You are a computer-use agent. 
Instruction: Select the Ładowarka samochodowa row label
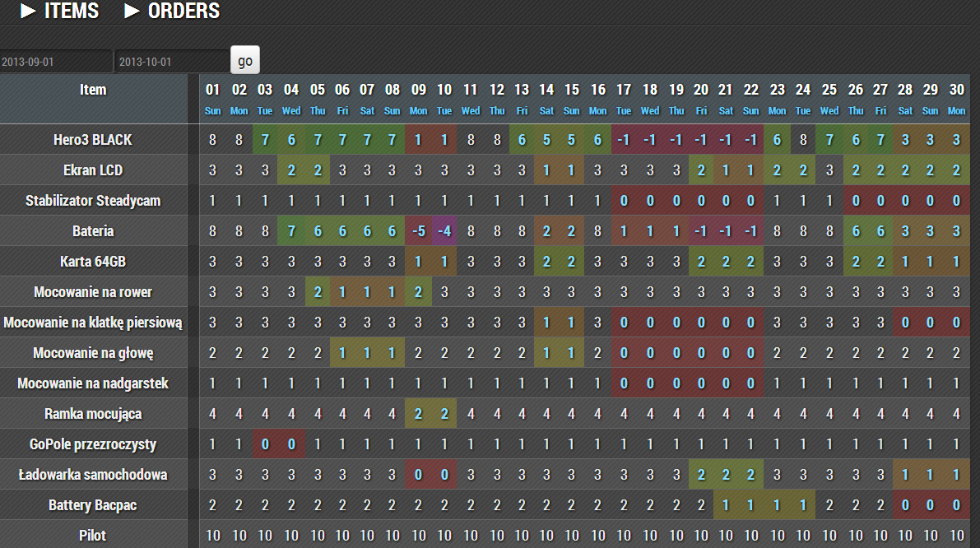[93, 475]
